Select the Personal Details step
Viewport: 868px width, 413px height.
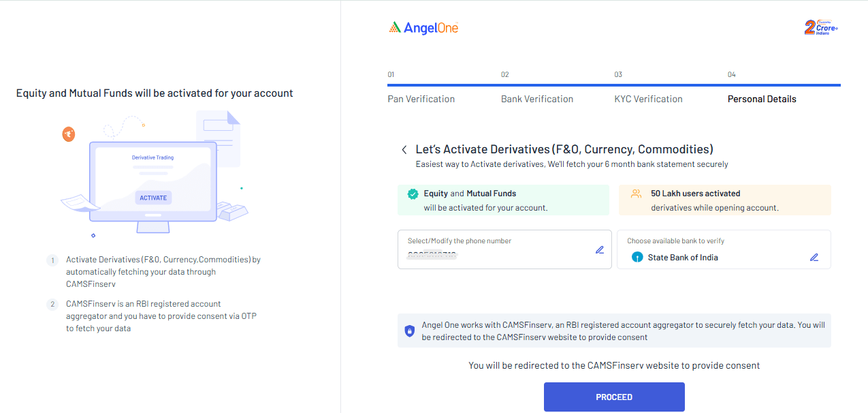tap(762, 99)
